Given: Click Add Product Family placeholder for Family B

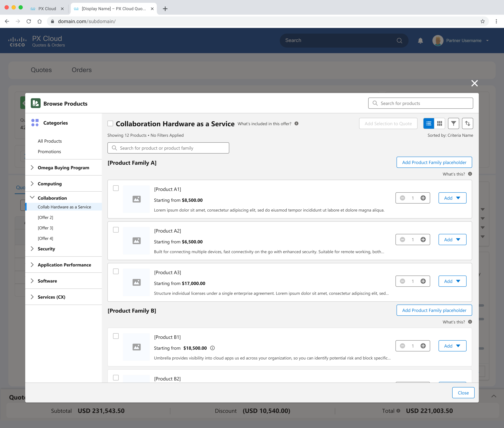Looking at the screenshot, I should [x=434, y=310].
